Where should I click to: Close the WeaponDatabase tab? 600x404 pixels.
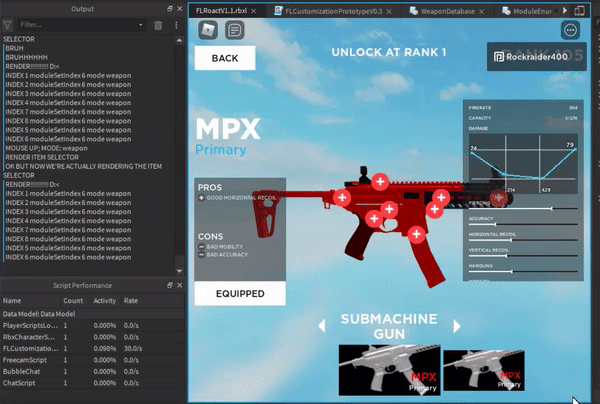481,11
